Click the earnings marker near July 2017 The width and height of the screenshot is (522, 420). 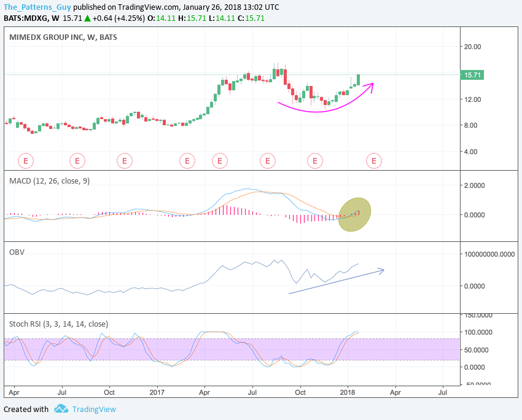click(268, 161)
